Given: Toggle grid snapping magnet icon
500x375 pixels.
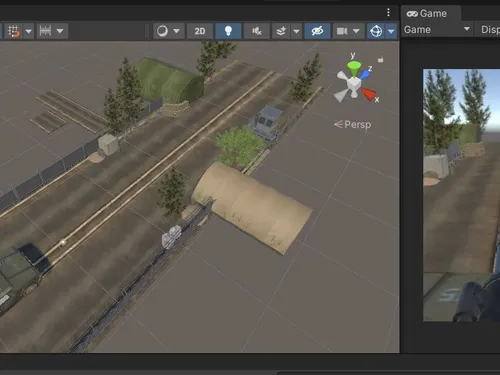Looking at the screenshot, I should (13, 31).
